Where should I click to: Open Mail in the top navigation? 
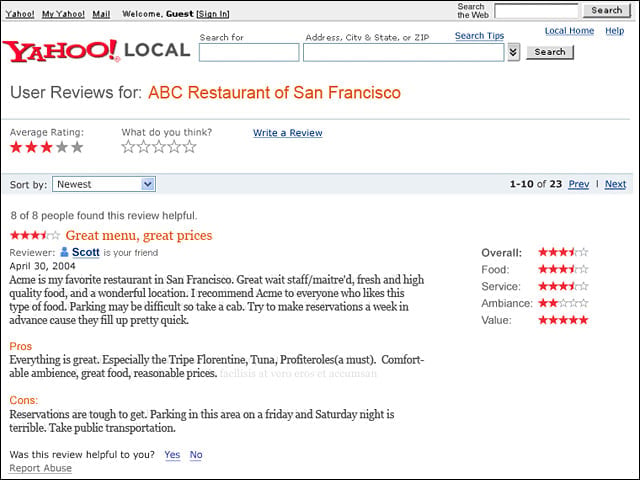[101, 14]
